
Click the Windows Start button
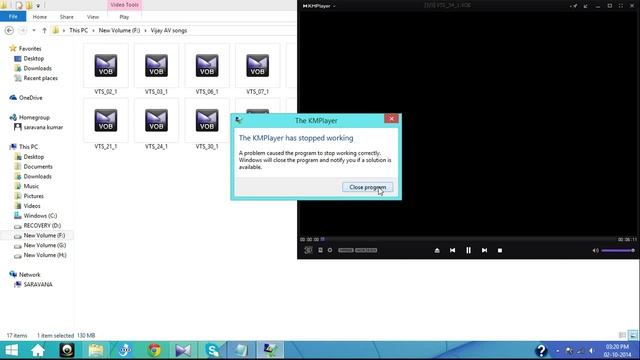pos(11,350)
